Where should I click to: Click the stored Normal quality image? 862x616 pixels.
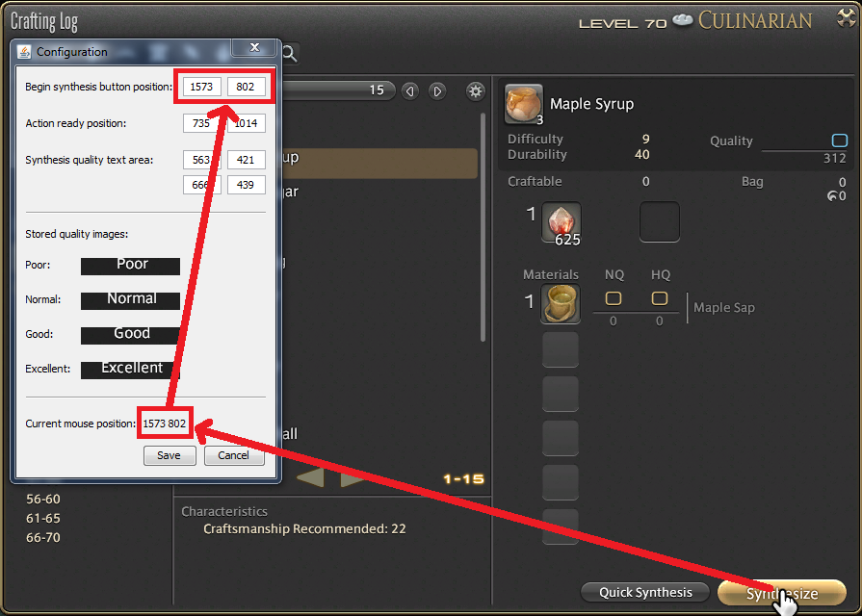pos(130,300)
